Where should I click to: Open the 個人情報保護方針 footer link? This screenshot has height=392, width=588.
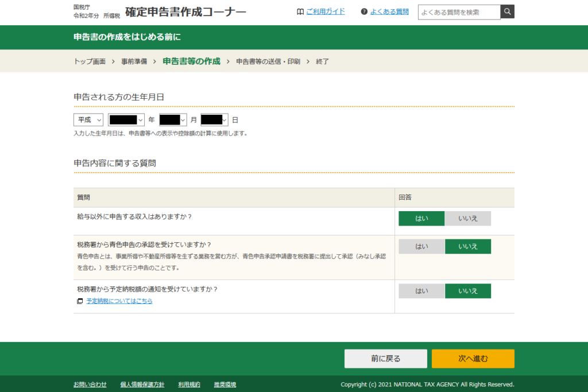pos(142,385)
